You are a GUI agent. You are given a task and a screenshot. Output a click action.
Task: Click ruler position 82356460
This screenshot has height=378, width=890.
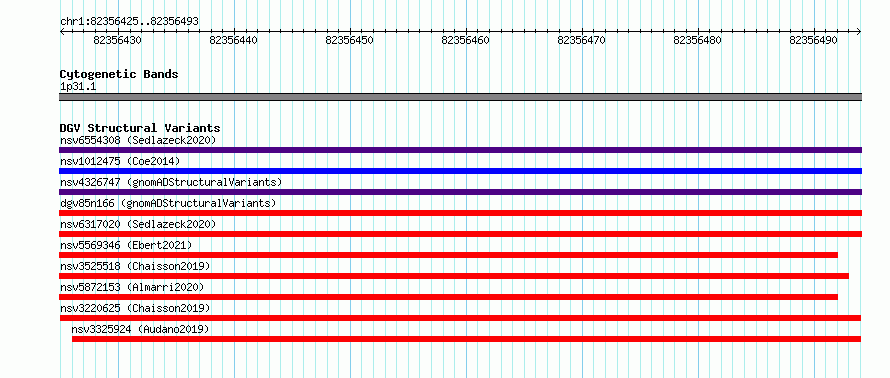(465, 40)
